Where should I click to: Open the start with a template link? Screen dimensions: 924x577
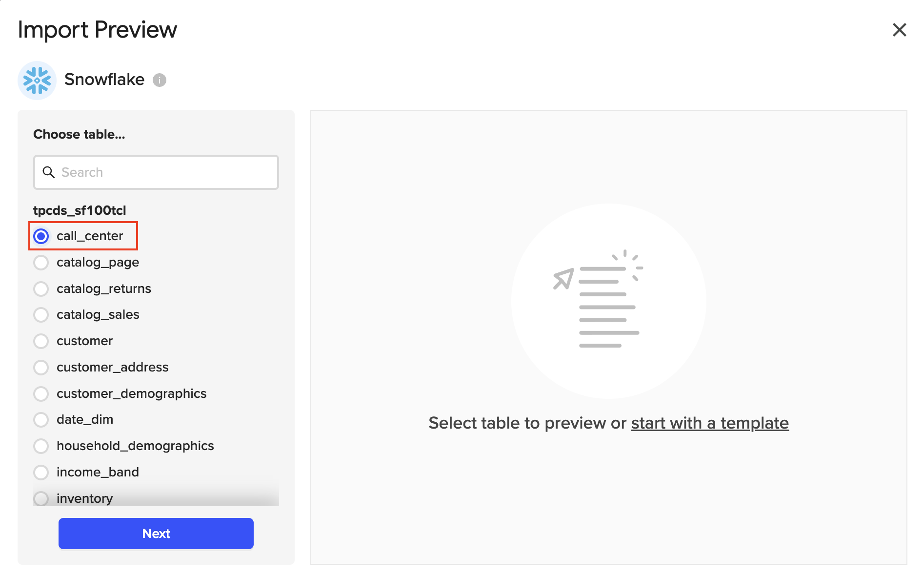coord(710,423)
